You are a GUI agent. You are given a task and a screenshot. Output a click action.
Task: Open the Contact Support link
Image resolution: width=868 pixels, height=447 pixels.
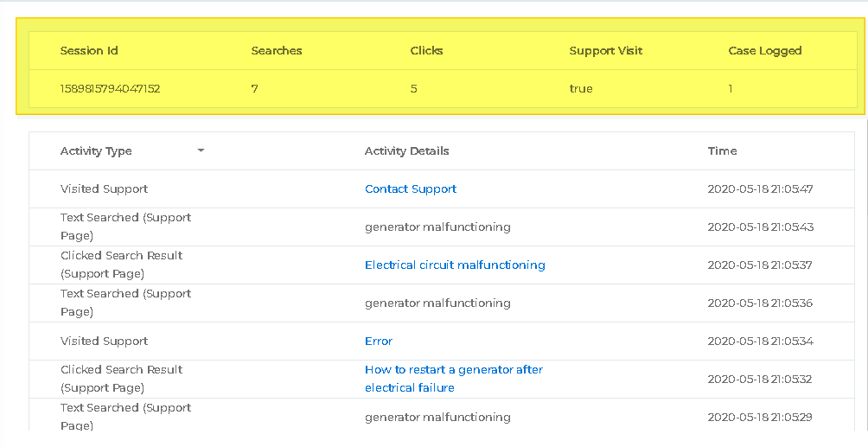[x=411, y=188]
